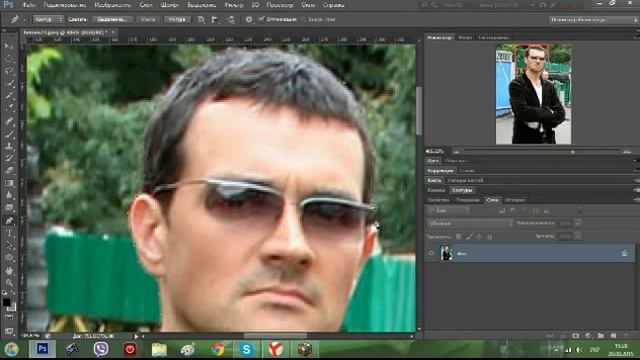Click the Navigator preview thumbnail
This screenshot has height=360, width=640.
533,94
